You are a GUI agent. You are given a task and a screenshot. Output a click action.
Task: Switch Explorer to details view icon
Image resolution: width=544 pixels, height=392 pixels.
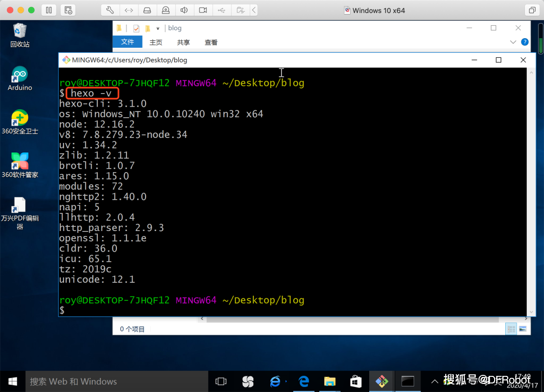click(x=511, y=329)
